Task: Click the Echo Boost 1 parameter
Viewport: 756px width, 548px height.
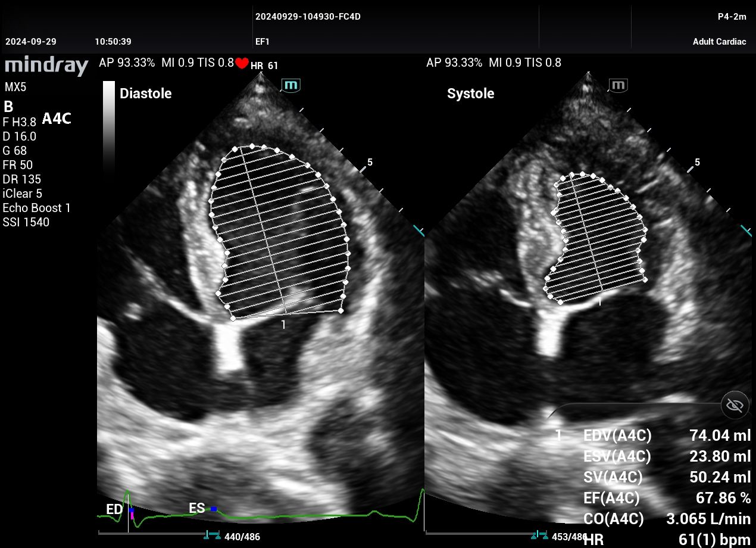Action: (x=37, y=208)
